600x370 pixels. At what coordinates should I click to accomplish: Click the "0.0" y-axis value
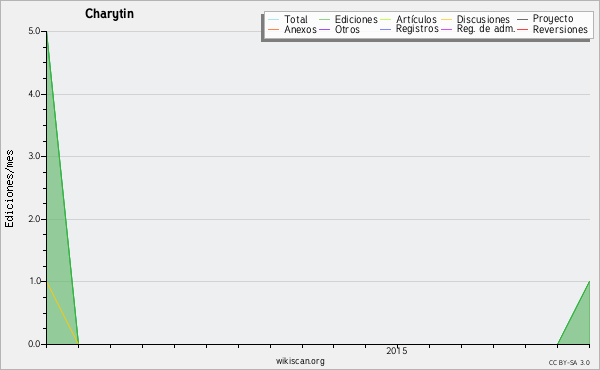(x=34, y=344)
